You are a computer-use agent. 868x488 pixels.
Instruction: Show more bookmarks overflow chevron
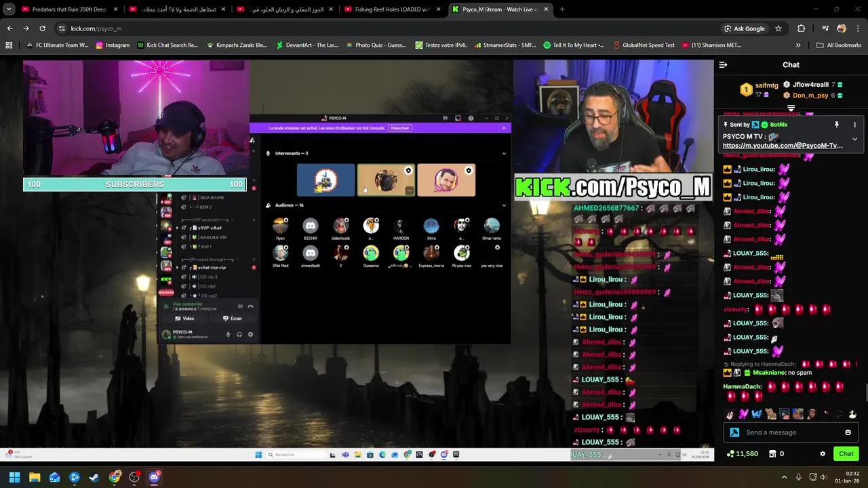point(797,45)
